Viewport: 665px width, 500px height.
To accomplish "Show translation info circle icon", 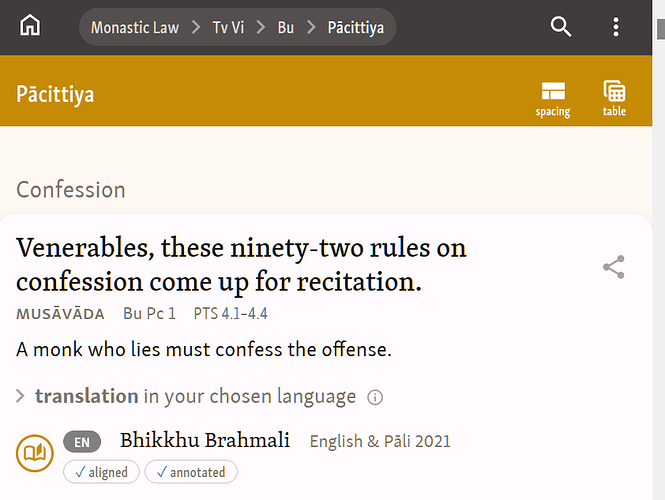I will tap(375, 397).
